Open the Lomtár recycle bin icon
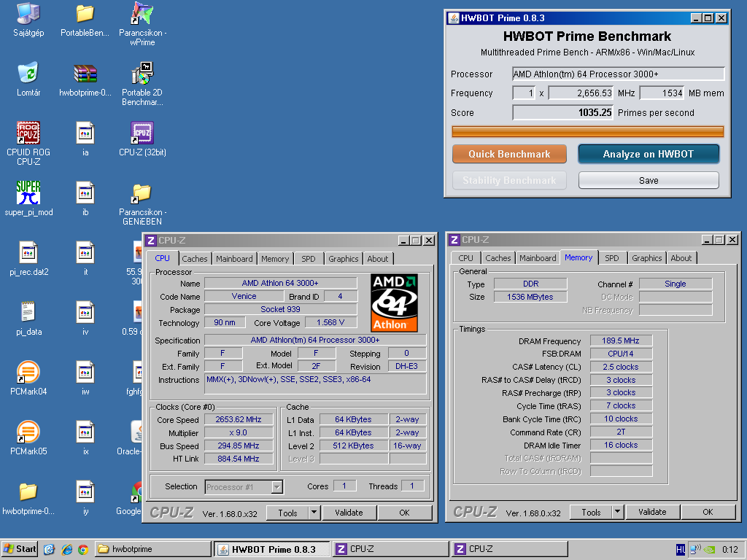 (28, 79)
